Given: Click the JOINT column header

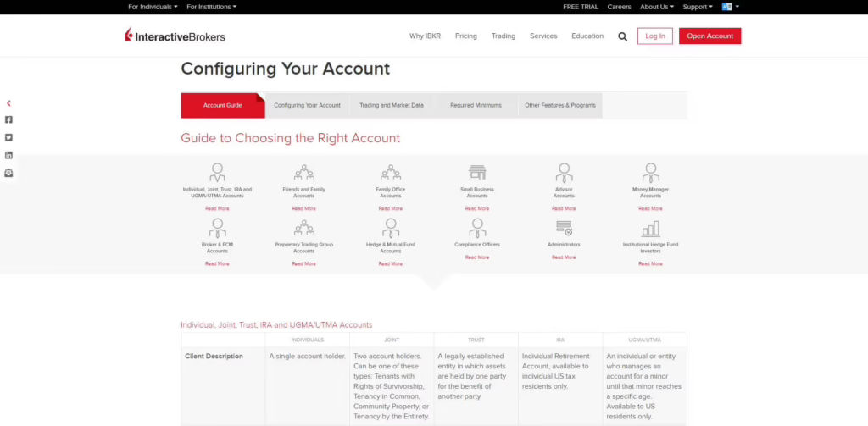Looking at the screenshot, I should [392, 340].
